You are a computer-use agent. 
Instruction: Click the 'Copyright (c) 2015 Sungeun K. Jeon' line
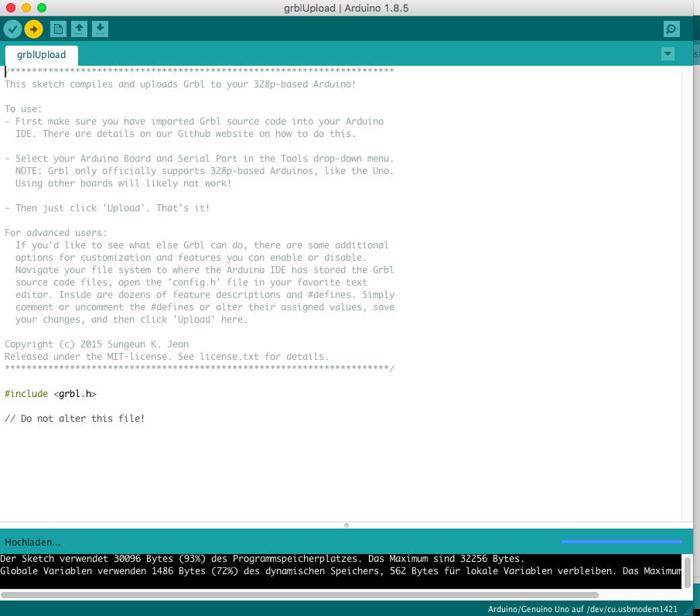(97, 344)
